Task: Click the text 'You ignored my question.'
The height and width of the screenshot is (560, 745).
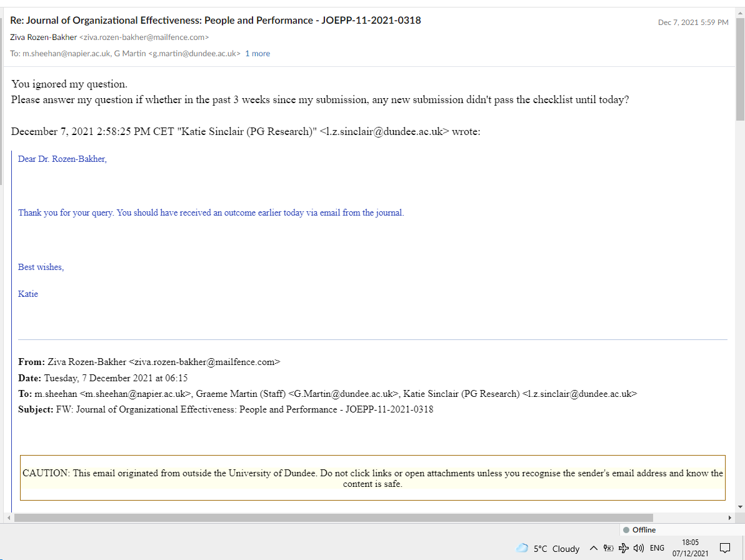Action: coord(69,84)
